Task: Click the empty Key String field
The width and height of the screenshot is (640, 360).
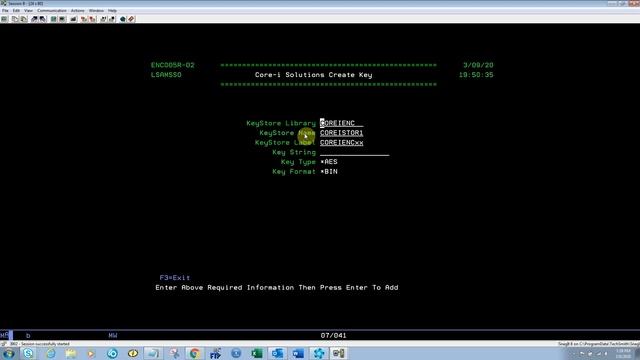Action: coord(354,152)
